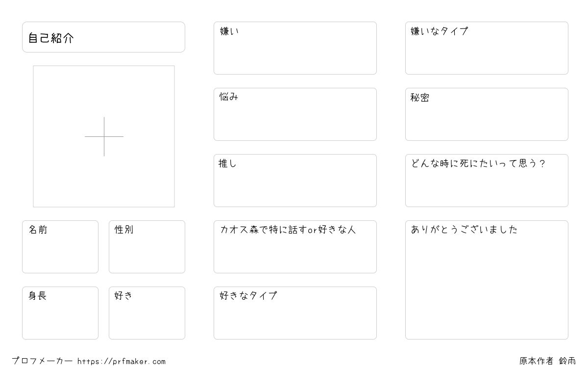The height and width of the screenshot is (368, 588).
Task: Select the 自己紹介 title box
Action: point(103,37)
